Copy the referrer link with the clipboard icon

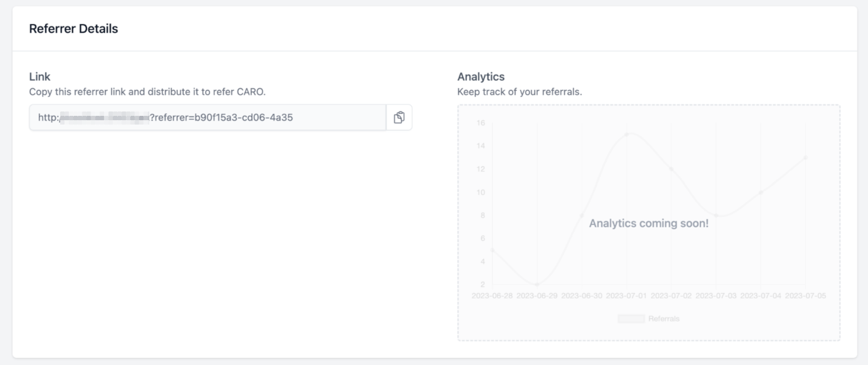pos(399,117)
